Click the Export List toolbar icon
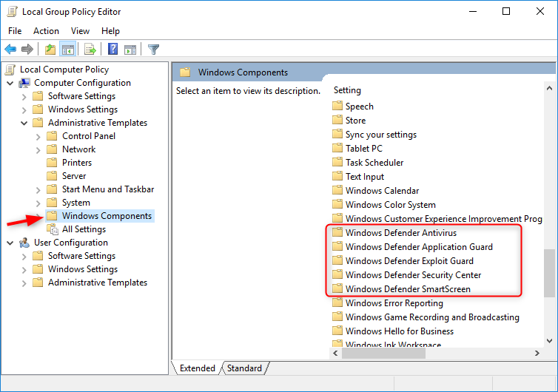The image size is (558, 392). [x=90, y=50]
